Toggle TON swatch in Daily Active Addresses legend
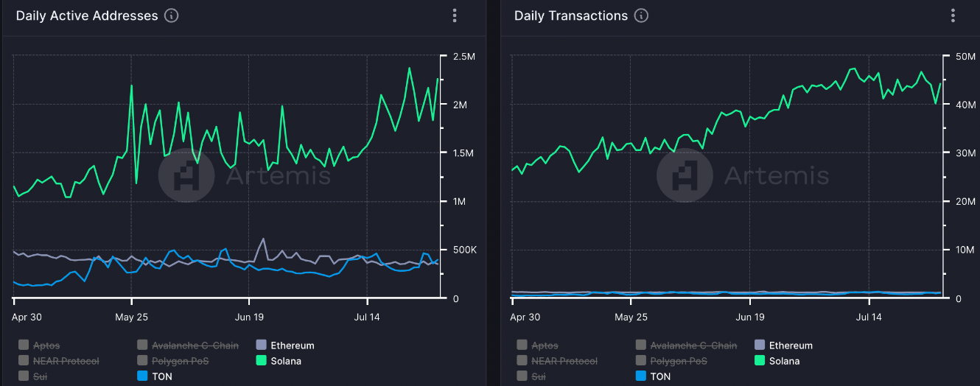The image size is (980, 386). point(142,376)
